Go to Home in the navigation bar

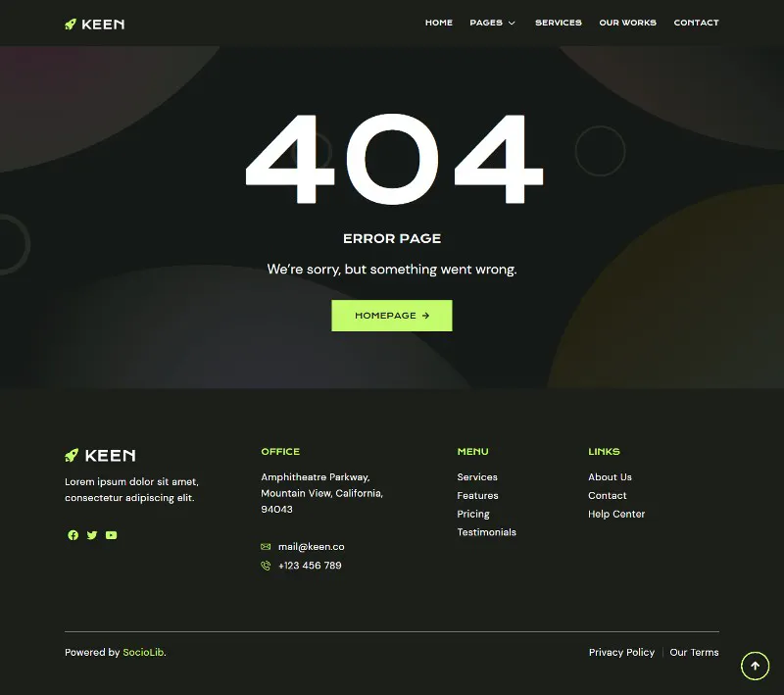pos(438,23)
